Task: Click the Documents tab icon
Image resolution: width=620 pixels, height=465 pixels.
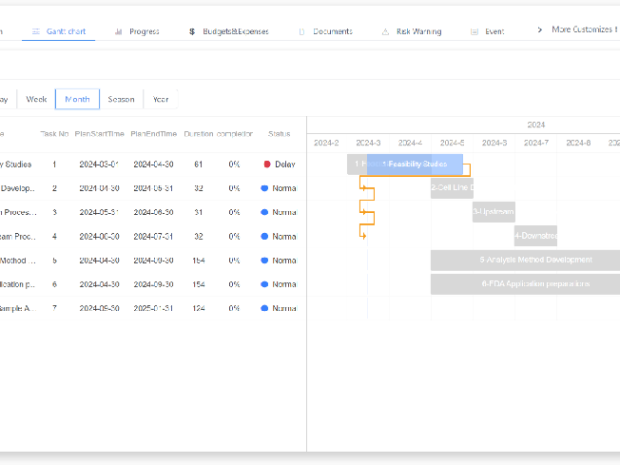Action: (x=301, y=32)
